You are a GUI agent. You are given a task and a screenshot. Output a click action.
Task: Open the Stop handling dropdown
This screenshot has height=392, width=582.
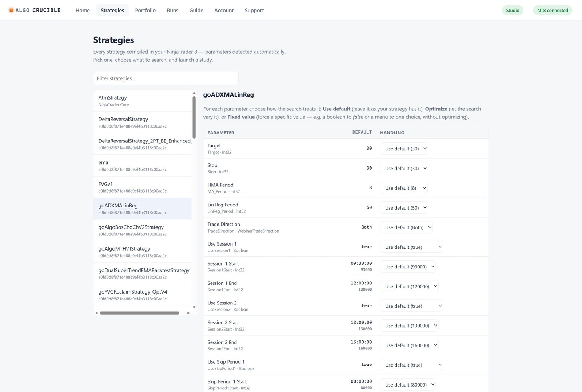[x=404, y=168]
